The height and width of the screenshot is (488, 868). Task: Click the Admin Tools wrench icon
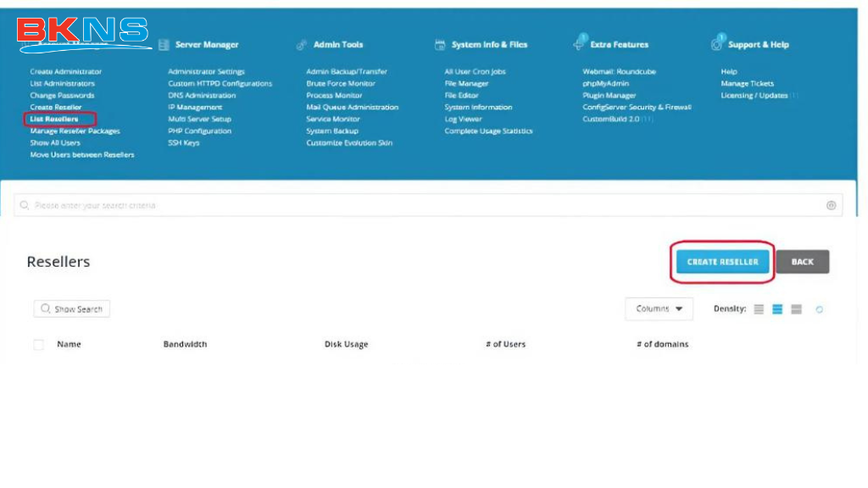point(302,44)
